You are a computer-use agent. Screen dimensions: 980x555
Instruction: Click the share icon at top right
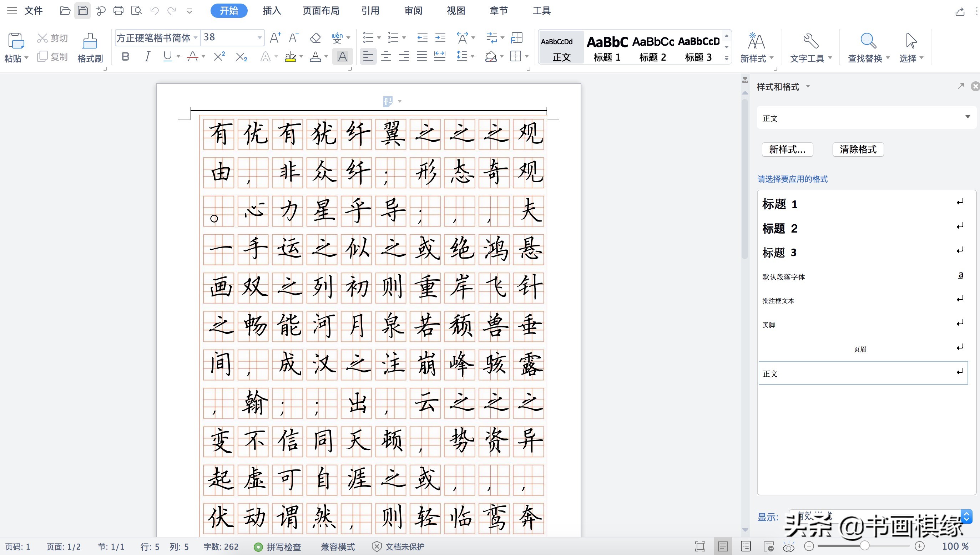coord(960,11)
